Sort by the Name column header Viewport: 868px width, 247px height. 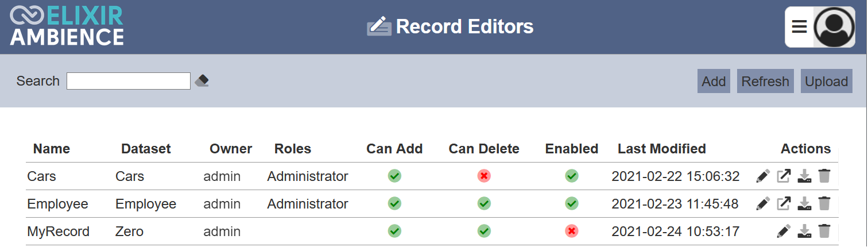point(52,149)
